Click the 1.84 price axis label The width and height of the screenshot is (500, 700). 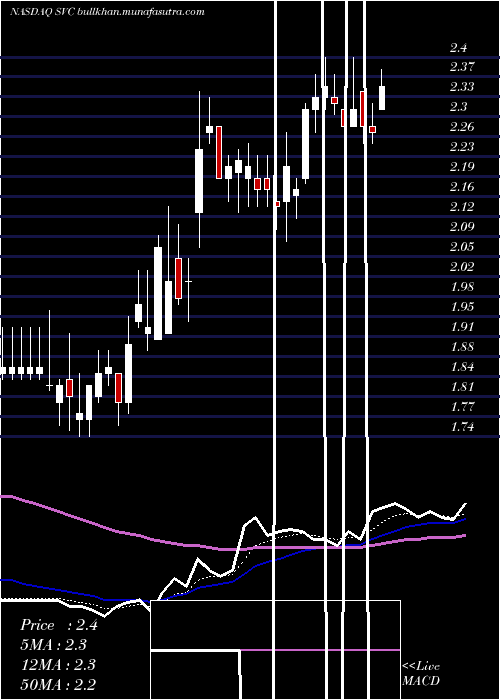(462, 367)
